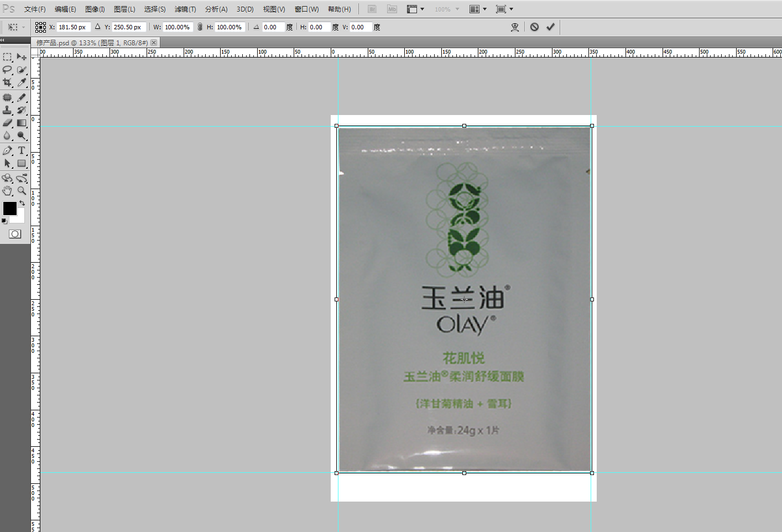782x532 pixels.
Task: Click the W width scale field
Action: (x=178, y=27)
